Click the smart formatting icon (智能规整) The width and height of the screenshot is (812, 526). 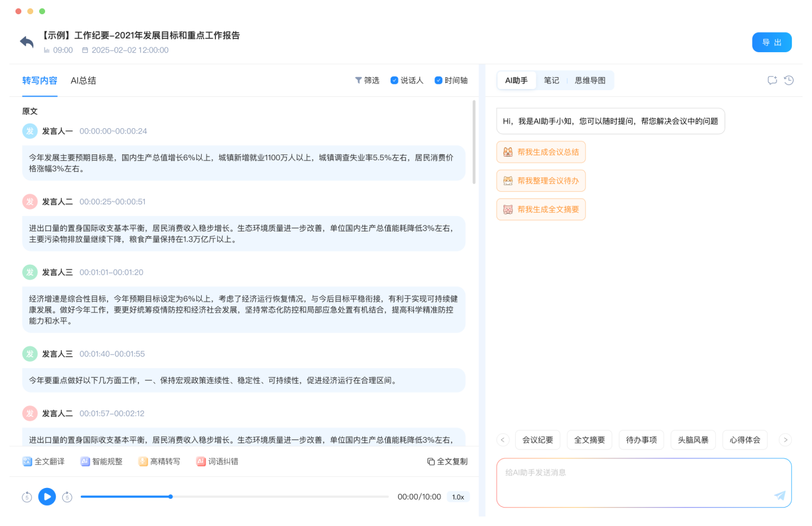[85, 461]
